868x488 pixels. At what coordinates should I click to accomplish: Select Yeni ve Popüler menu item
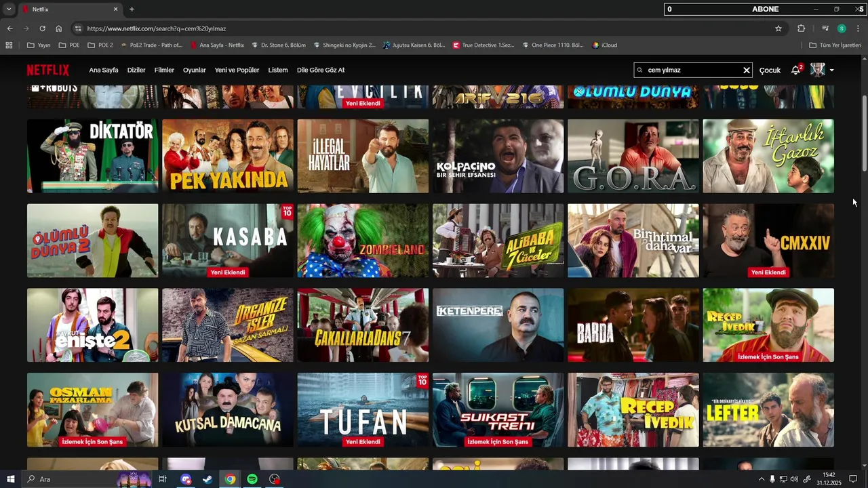click(x=237, y=70)
